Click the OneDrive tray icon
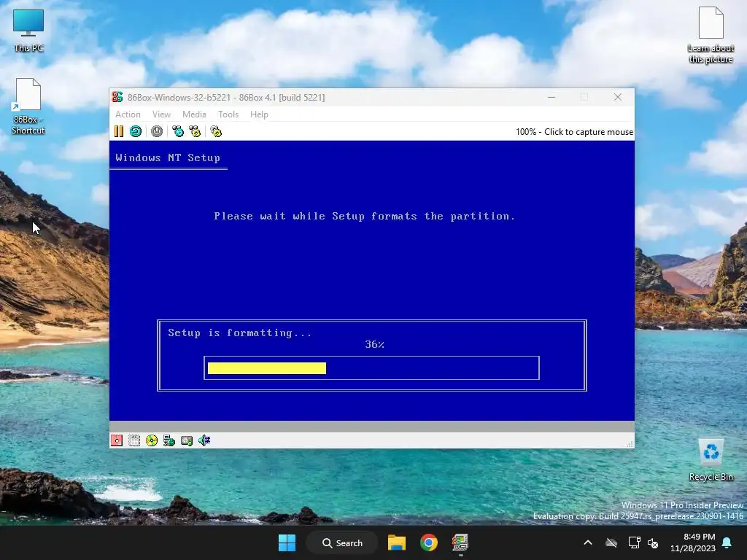747x560 pixels. pyautogui.click(x=611, y=542)
